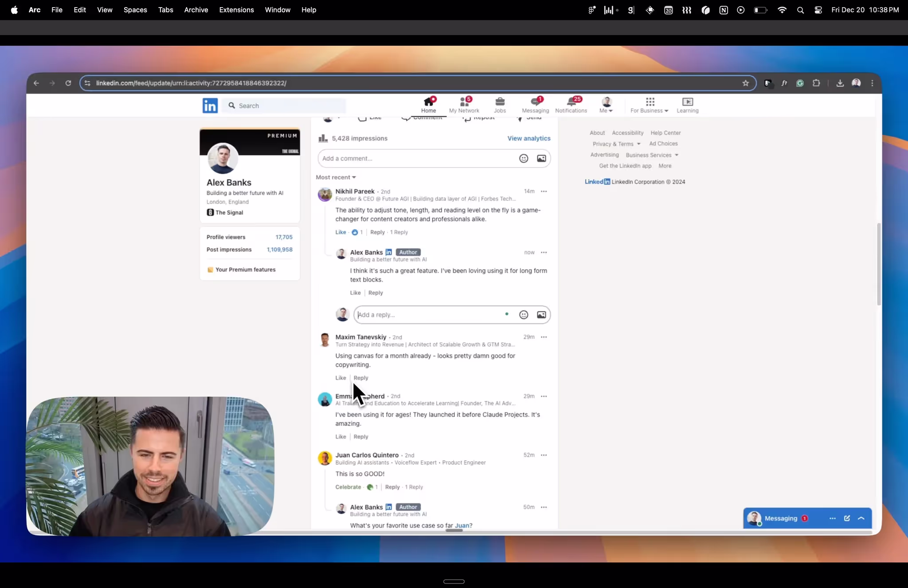The height and width of the screenshot is (588, 908).
Task: Click Maxim Tanevskiy's avatar
Action: [325, 340]
